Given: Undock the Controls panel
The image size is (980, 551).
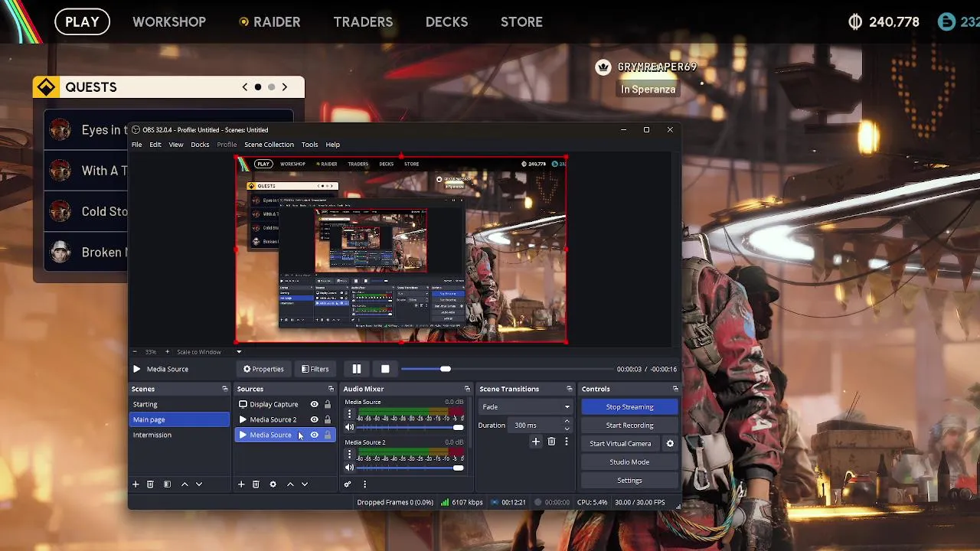Looking at the screenshot, I should (x=675, y=389).
